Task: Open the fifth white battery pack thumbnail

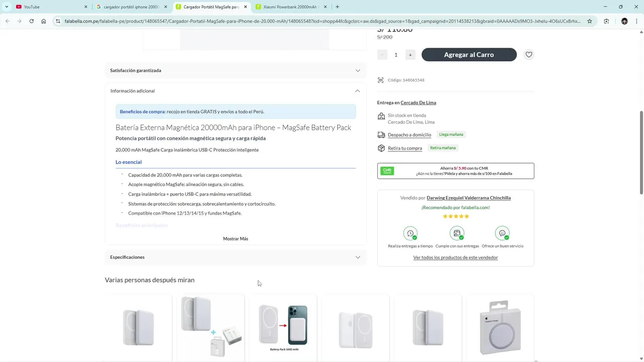Action: pos(428,327)
